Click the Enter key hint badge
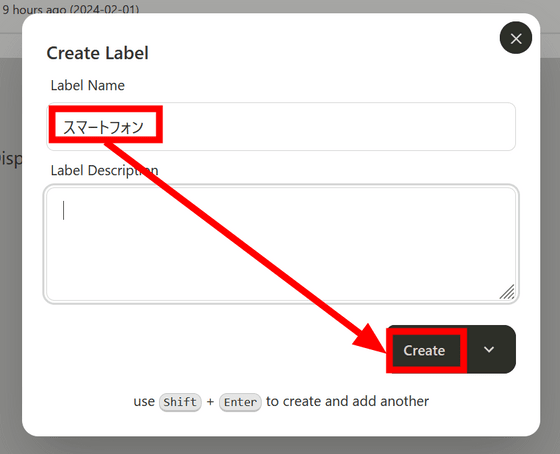Screen dimensions: 560x454 (x=240, y=402)
